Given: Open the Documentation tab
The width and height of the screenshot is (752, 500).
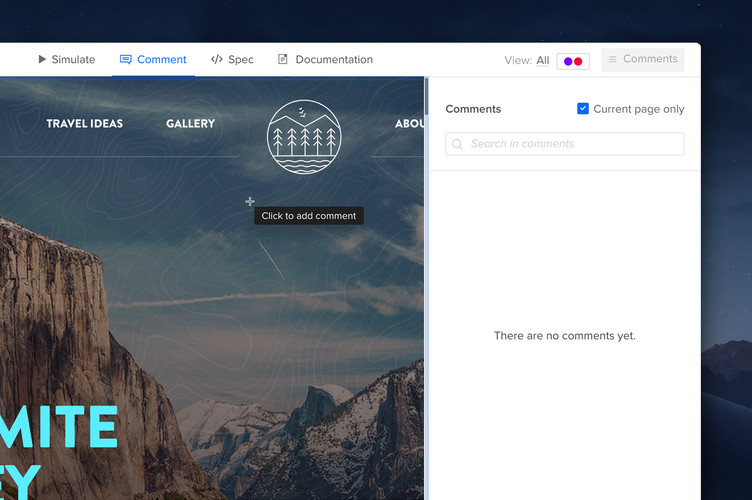Looking at the screenshot, I should coord(325,59).
